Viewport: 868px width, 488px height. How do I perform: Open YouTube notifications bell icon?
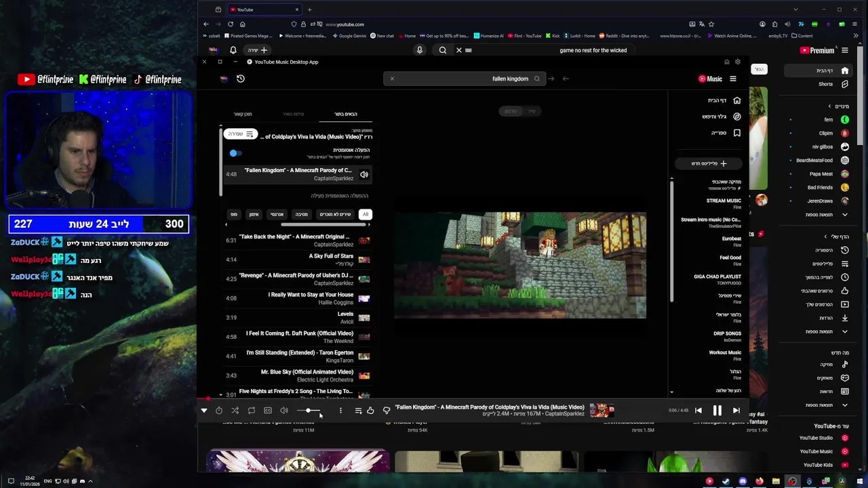point(233,50)
